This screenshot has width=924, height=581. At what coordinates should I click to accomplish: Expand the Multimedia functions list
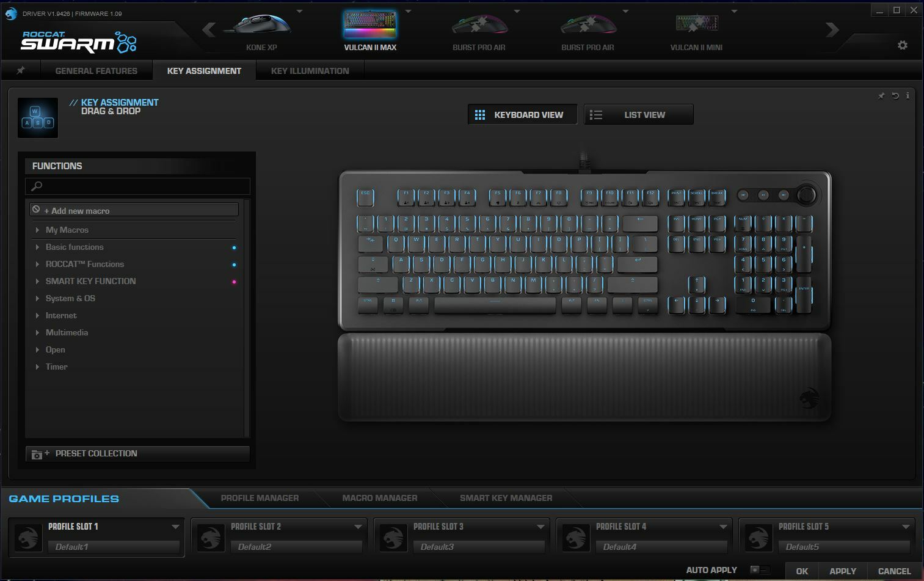coord(67,332)
